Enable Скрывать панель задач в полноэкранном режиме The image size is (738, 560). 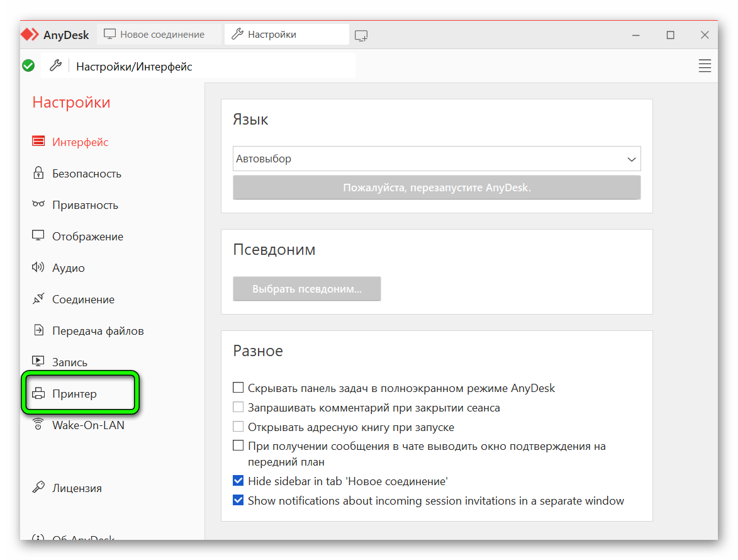click(x=238, y=388)
